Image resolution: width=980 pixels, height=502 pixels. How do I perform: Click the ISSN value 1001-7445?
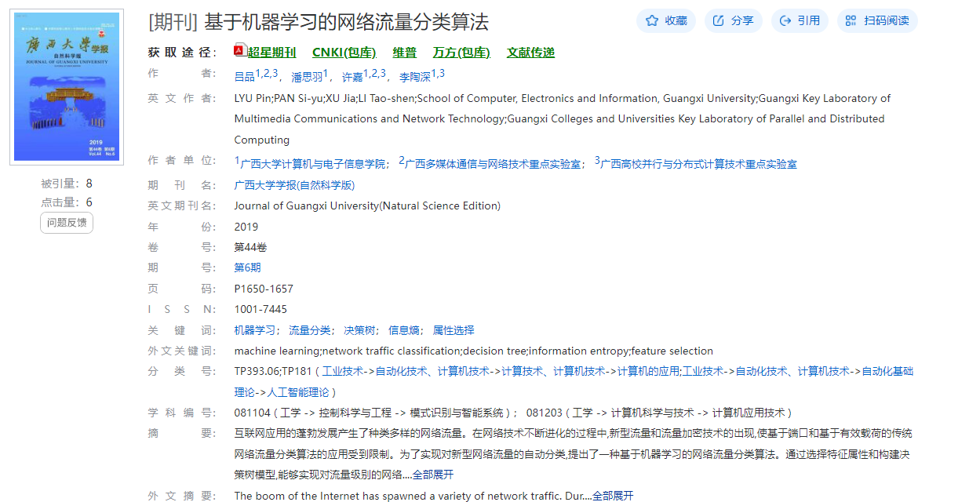coord(260,309)
